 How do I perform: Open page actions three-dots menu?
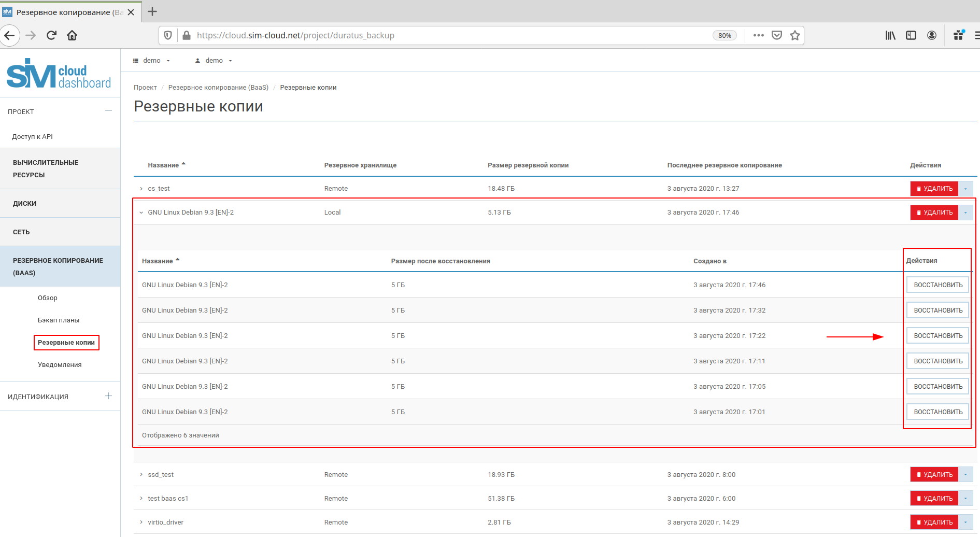pos(758,35)
